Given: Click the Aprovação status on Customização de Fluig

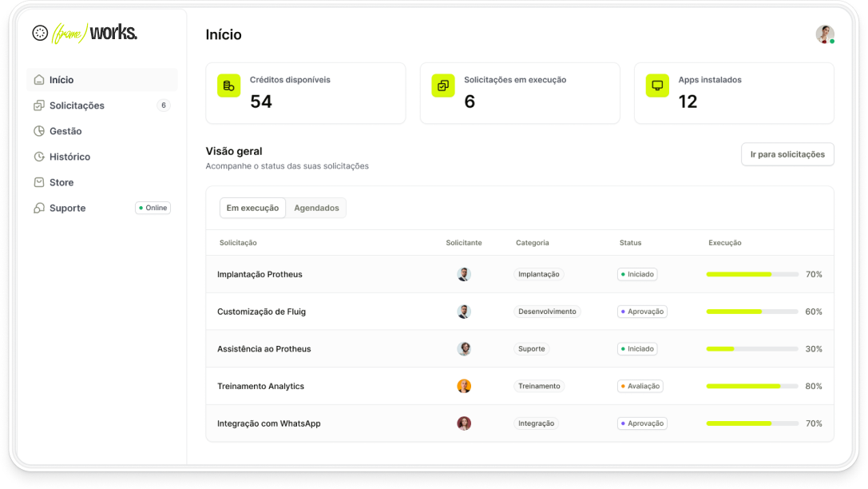Looking at the screenshot, I should [x=642, y=312].
